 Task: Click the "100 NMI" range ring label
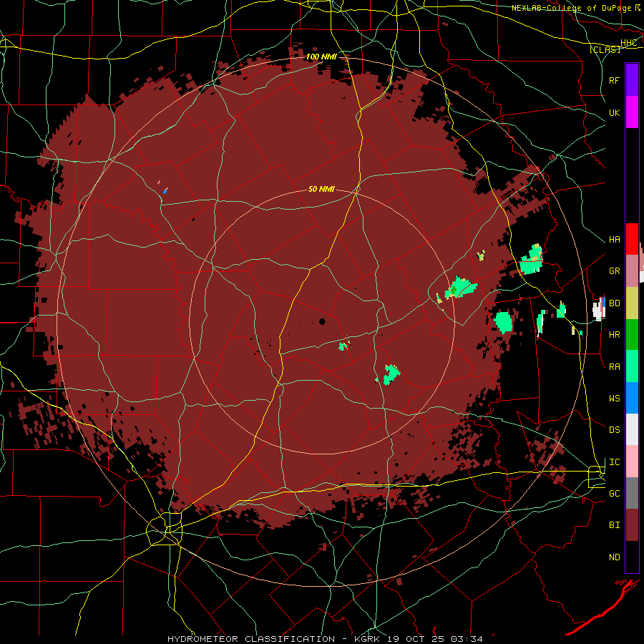(321, 57)
